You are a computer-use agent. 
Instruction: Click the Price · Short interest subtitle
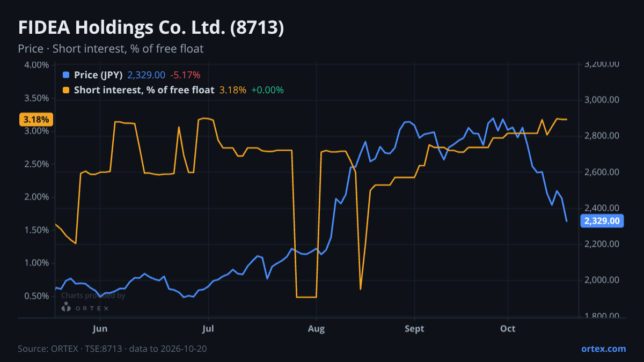tap(111, 49)
